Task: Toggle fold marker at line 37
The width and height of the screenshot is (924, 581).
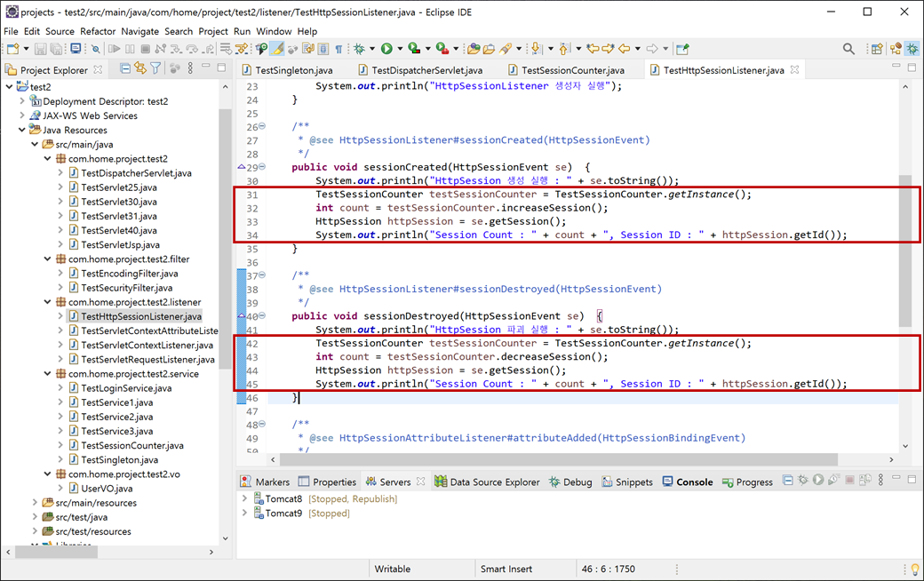Action: [262, 275]
